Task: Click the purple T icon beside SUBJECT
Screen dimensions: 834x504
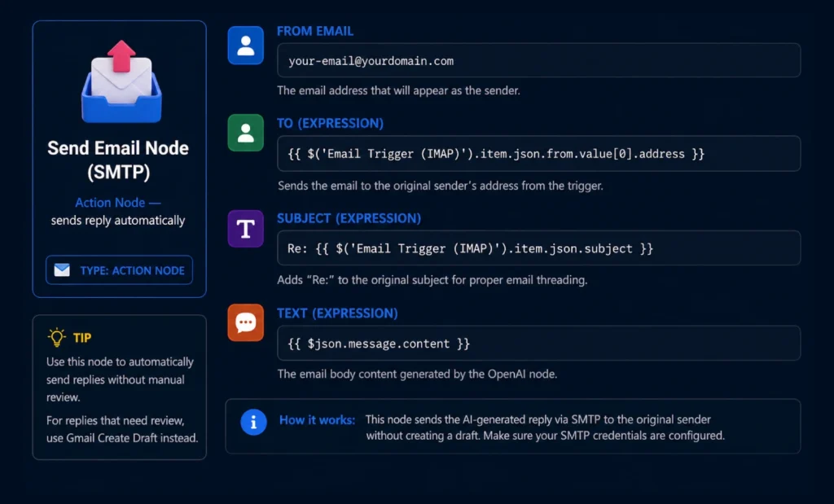Action: 246,229
